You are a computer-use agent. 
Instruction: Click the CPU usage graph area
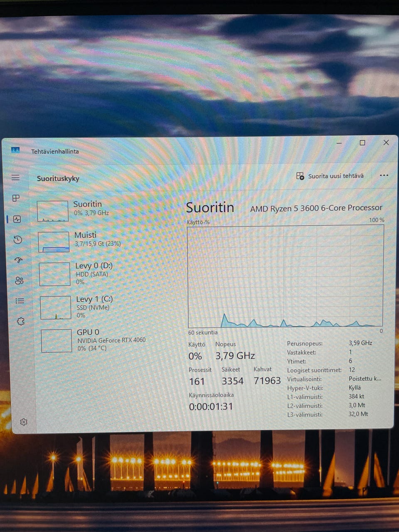coord(286,276)
